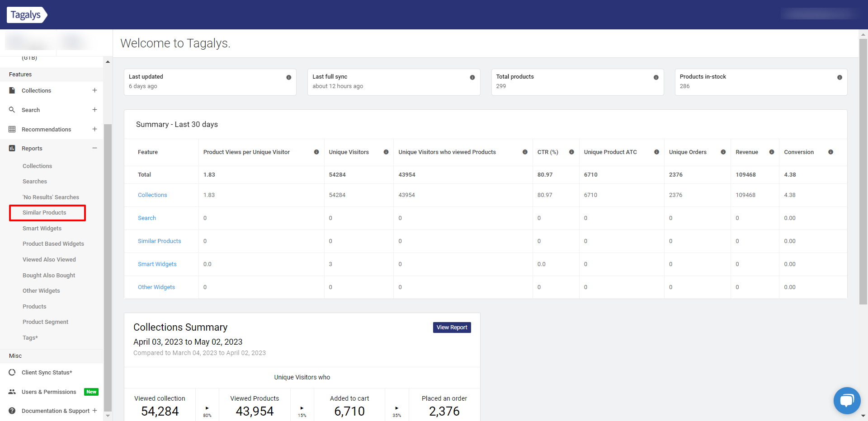Open Bought Also Bought report
Image resolution: width=868 pixels, height=421 pixels.
click(x=49, y=275)
